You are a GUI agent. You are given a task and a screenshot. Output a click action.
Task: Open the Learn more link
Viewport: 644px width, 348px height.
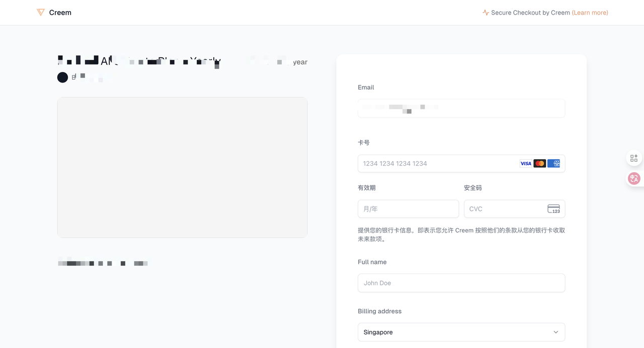(x=590, y=13)
